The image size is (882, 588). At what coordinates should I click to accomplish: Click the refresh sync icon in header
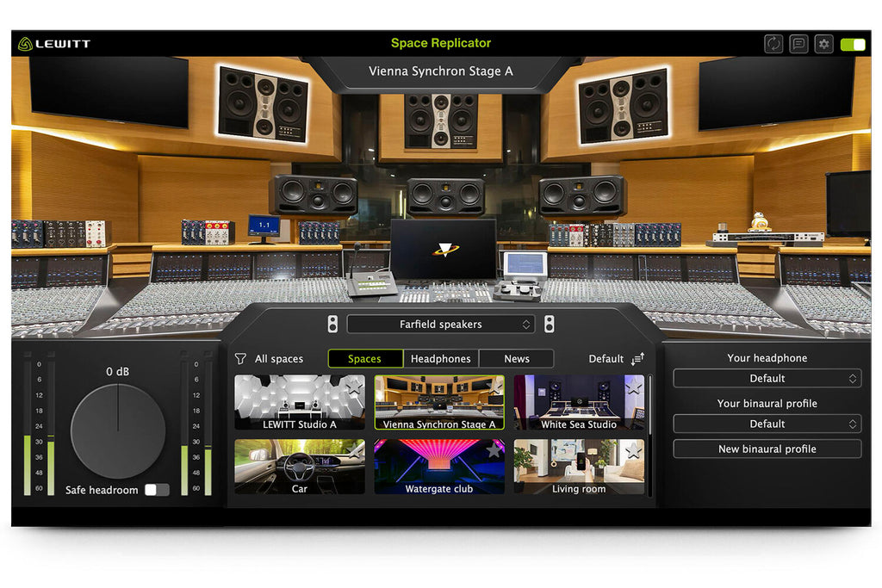773,44
